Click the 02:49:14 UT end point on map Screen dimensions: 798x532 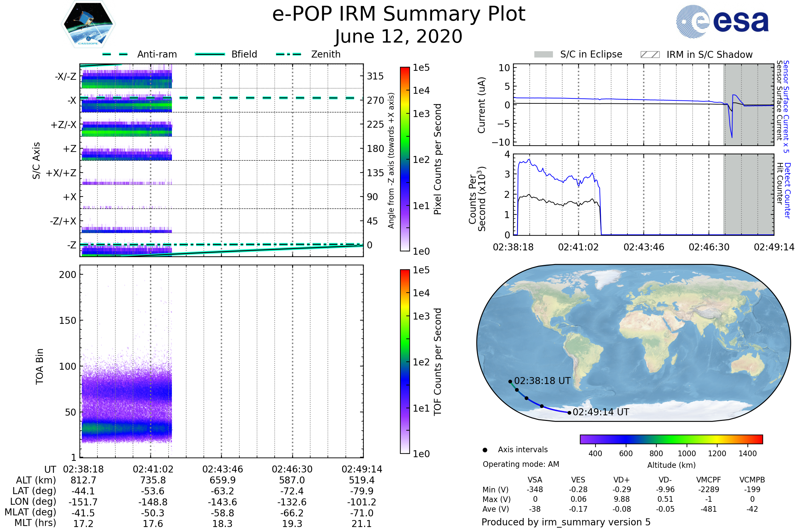(569, 413)
